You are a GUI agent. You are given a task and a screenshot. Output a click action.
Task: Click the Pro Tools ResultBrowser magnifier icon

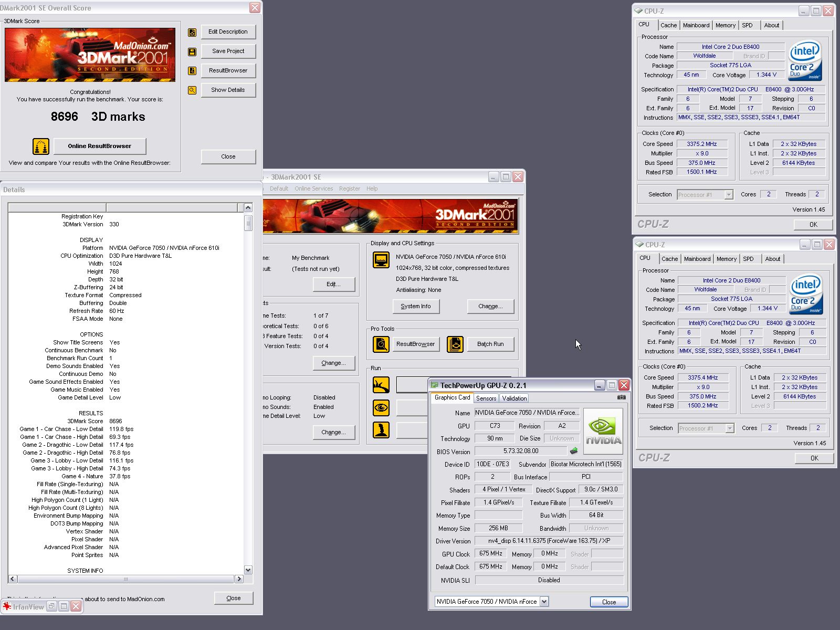pyautogui.click(x=381, y=344)
